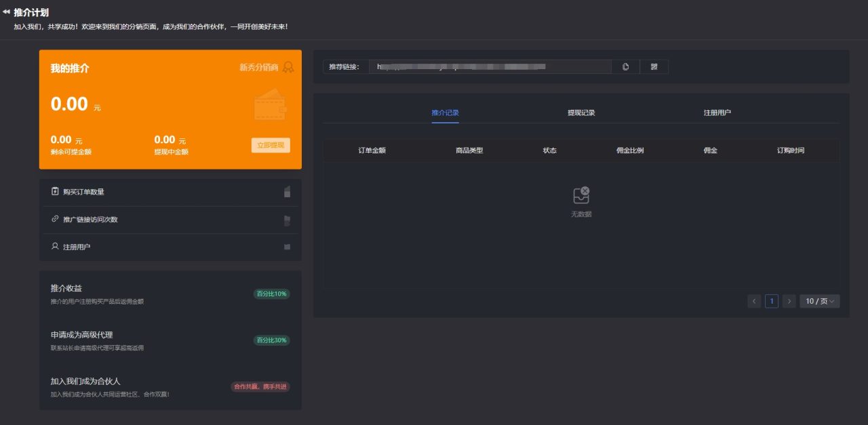Select the 新秀分销商 badge icon
This screenshot has height=425, width=868.
click(288, 68)
